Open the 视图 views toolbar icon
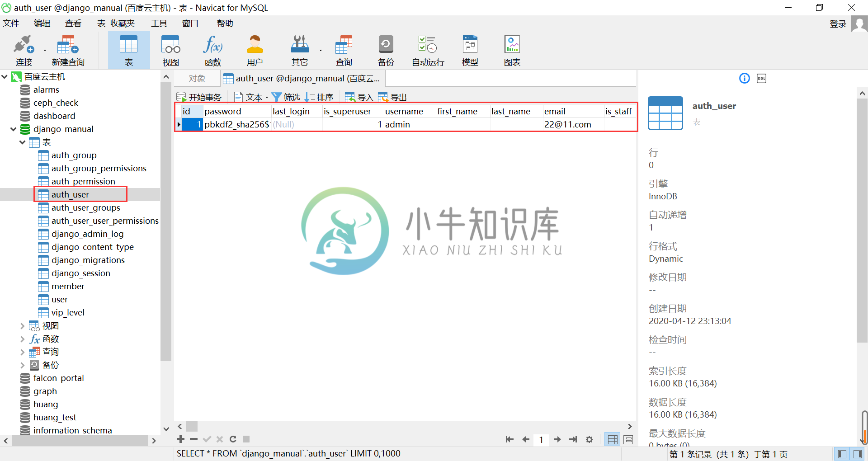 tap(171, 50)
